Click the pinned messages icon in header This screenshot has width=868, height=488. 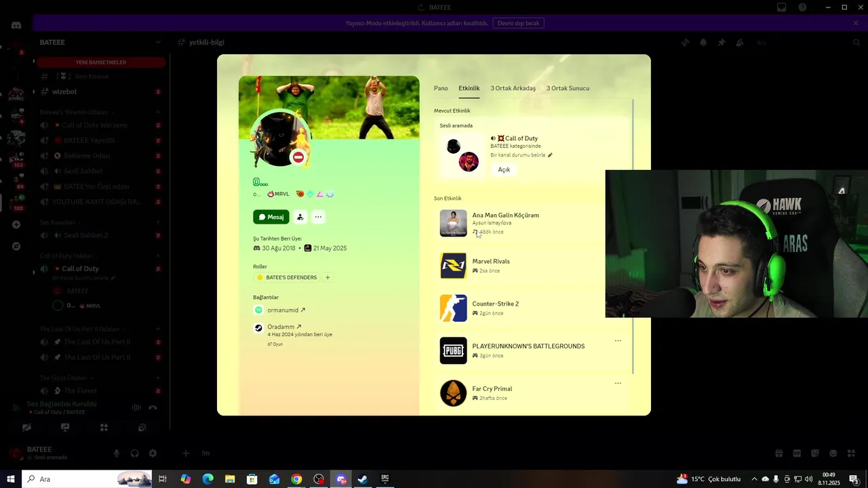722,42
